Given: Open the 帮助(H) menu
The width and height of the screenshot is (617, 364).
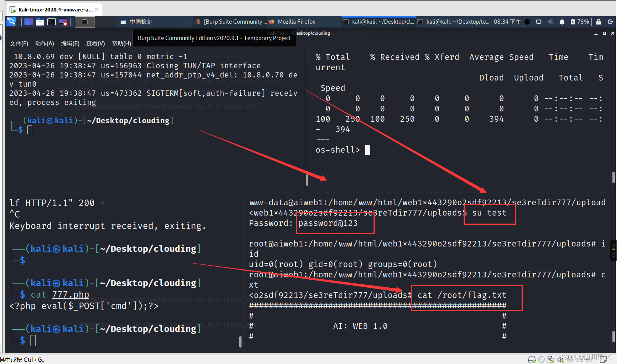Looking at the screenshot, I should (x=121, y=43).
